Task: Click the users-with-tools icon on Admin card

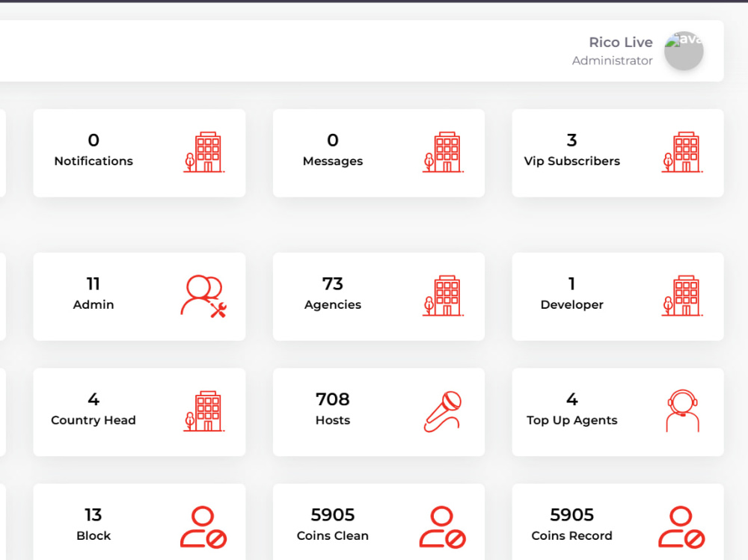Action: click(203, 296)
